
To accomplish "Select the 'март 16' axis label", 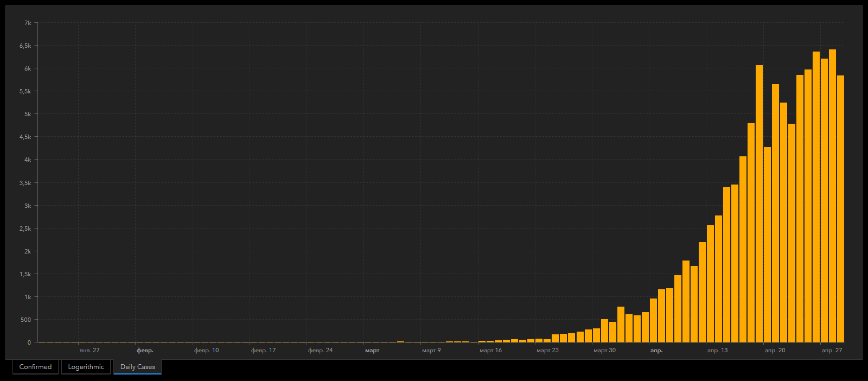I will [490, 351].
